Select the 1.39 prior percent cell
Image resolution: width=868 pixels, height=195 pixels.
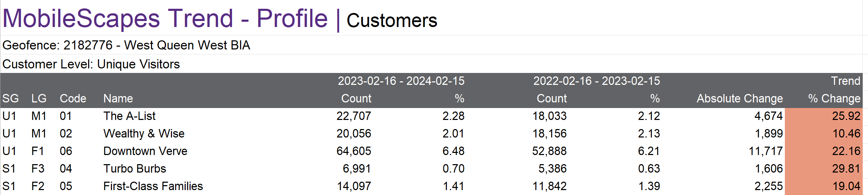click(649, 186)
